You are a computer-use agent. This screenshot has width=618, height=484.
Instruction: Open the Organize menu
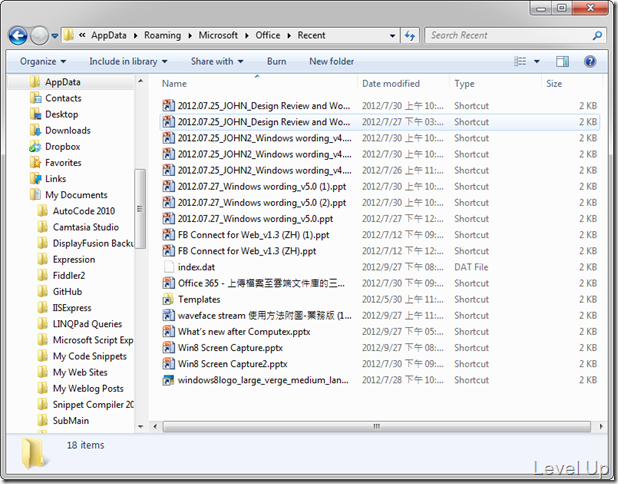[43, 61]
